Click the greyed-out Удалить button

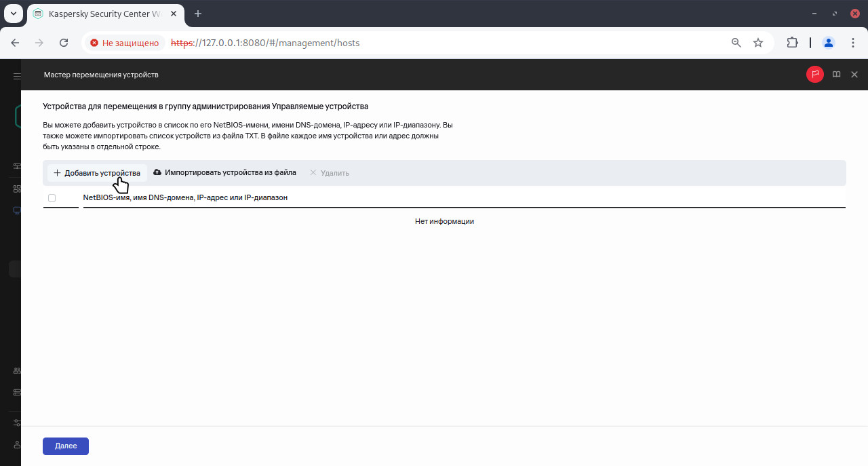[x=330, y=173]
